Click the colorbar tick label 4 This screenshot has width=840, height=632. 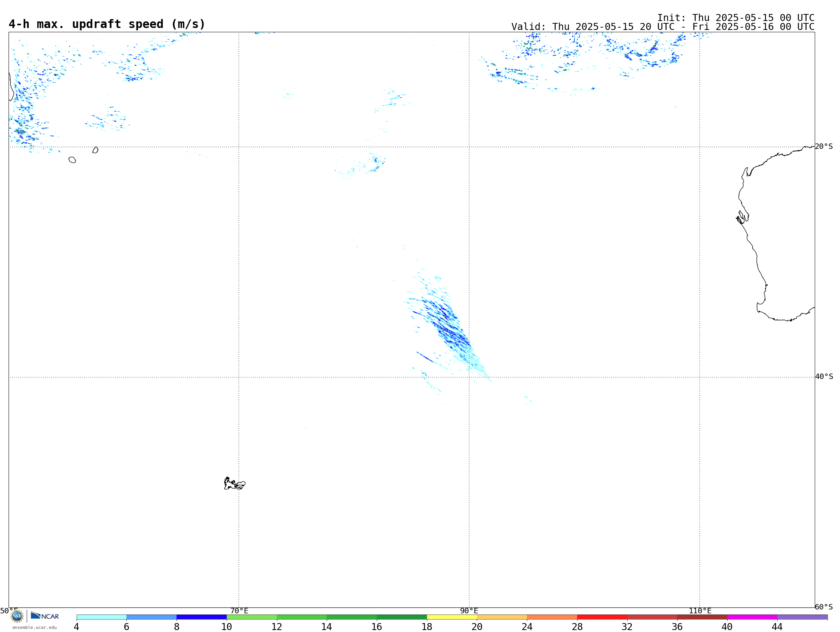[77, 627]
